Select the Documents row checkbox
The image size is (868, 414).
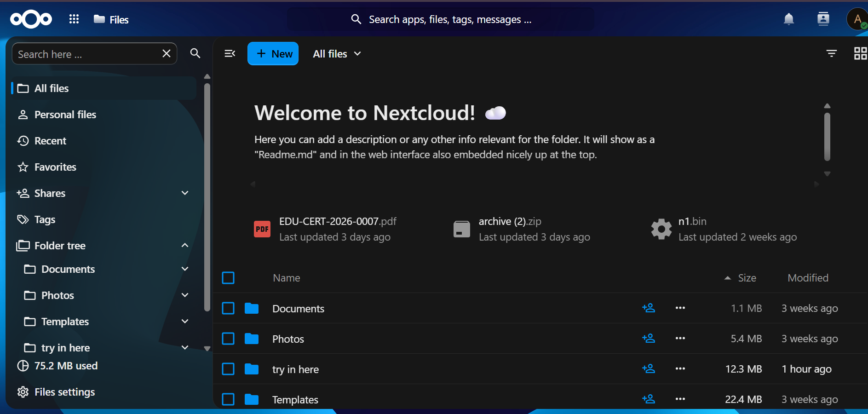[228, 308]
